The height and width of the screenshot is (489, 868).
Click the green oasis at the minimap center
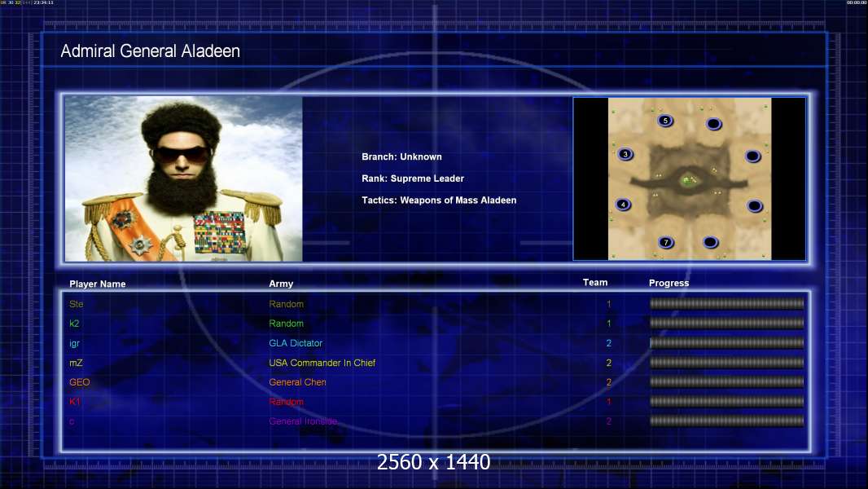pos(688,181)
